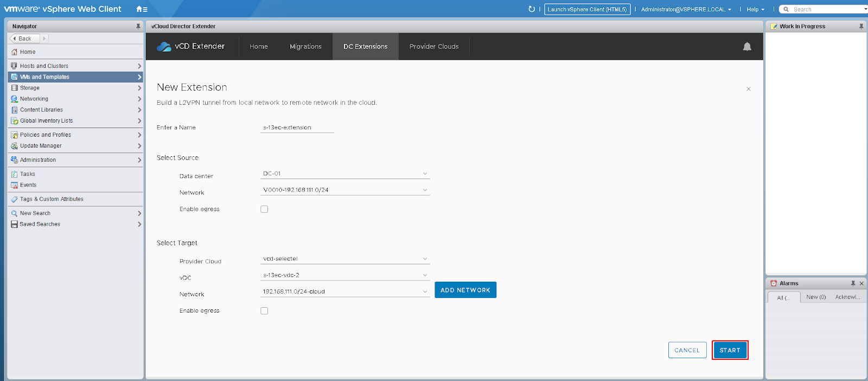
Task: Expand the Hosts and Clusters chevron
Action: click(139, 66)
